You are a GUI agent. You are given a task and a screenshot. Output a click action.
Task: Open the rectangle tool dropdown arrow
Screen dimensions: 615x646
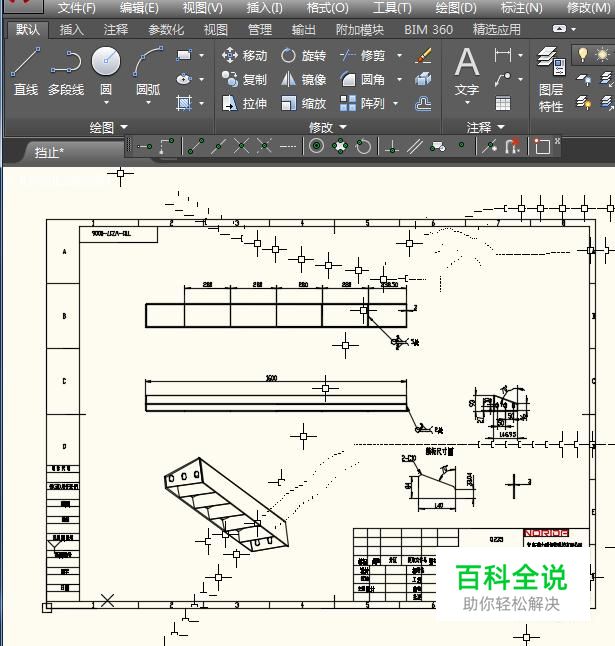pos(201,55)
